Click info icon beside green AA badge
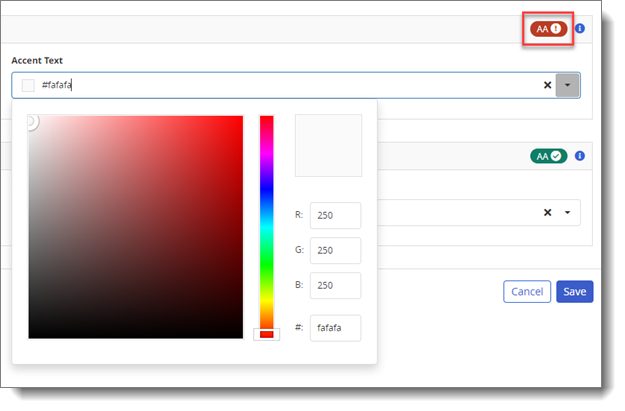Image resolution: width=625 pixels, height=411 pixels. coord(580,156)
